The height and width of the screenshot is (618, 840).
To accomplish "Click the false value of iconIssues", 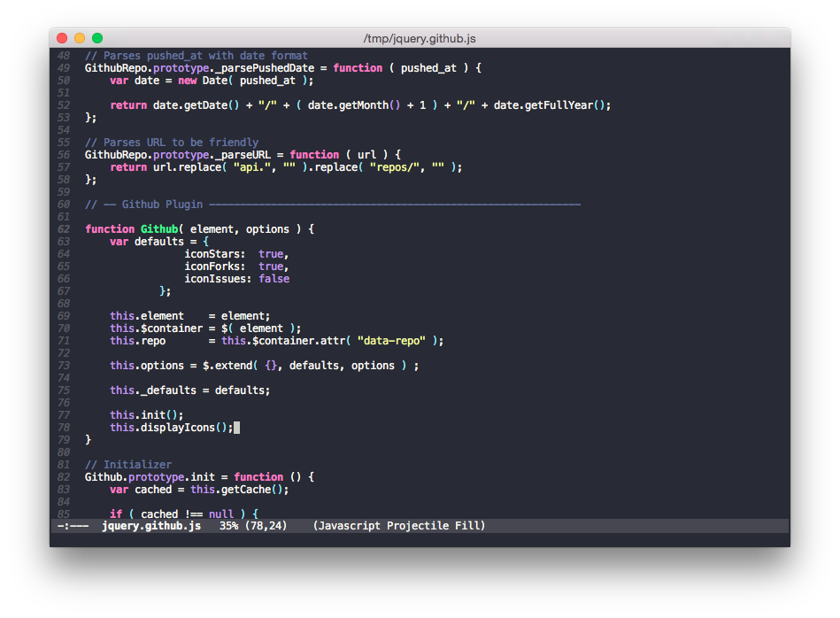I will click(x=274, y=278).
